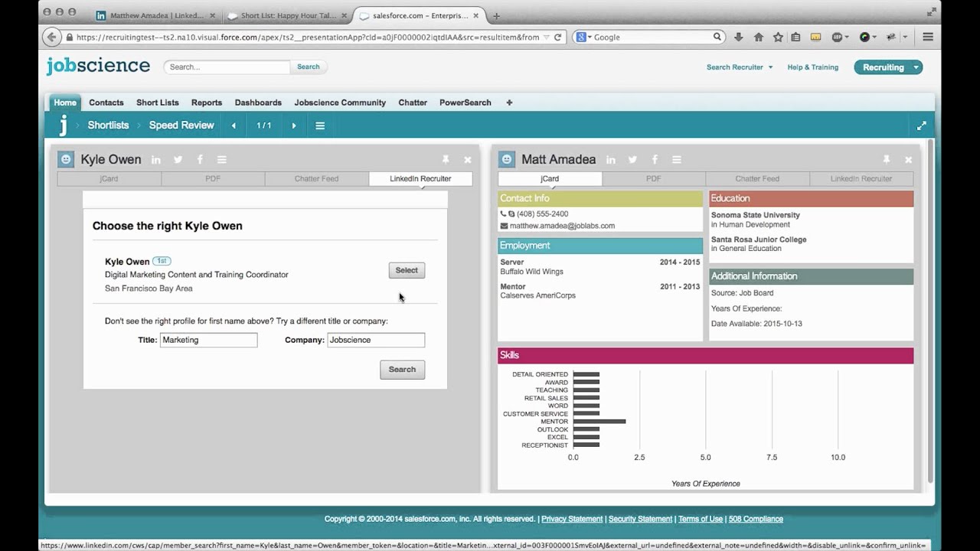Screen dimensions: 980x551
Task: Pin Matt Amadea's card
Action: [x=887, y=159]
